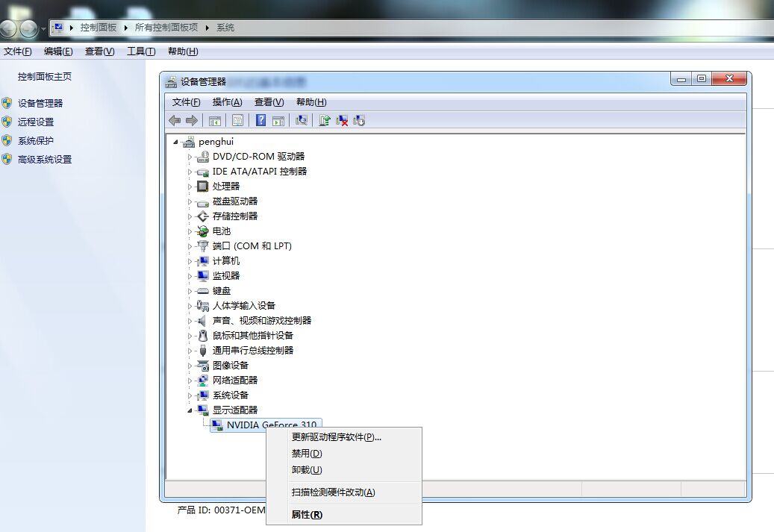Open the 控制面板主页 link
The width and height of the screenshot is (774, 532).
45,77
